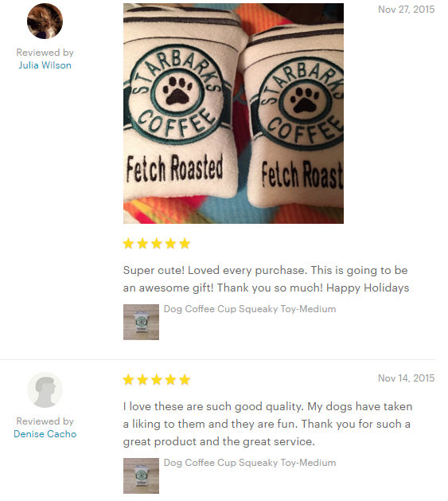448x501 pixels.
Task: Click the Nov 27, 2015 review date
Action: [406, 10]
